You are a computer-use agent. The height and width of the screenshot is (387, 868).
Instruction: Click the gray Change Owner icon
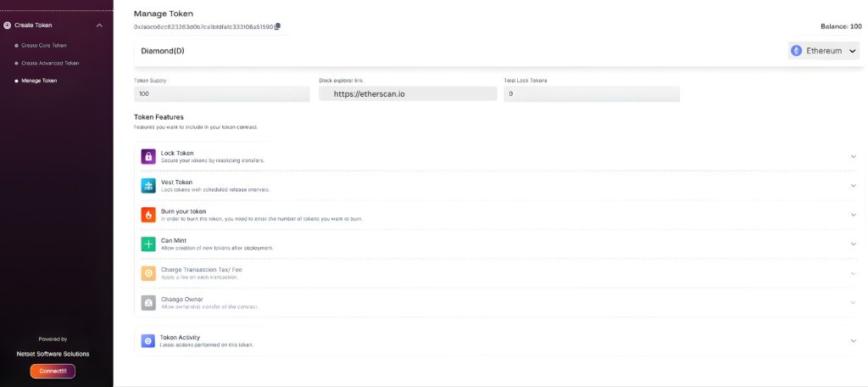click(x=147, y=303)
